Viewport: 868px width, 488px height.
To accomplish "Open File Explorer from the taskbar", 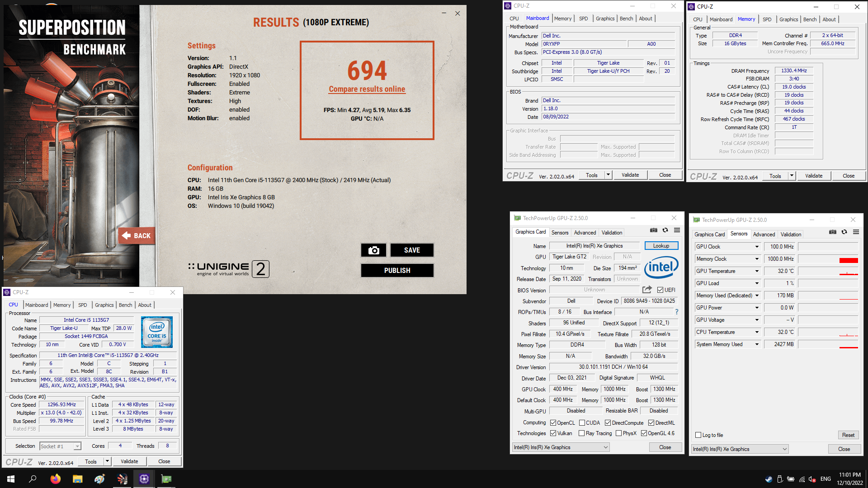I will click(77, 479).
